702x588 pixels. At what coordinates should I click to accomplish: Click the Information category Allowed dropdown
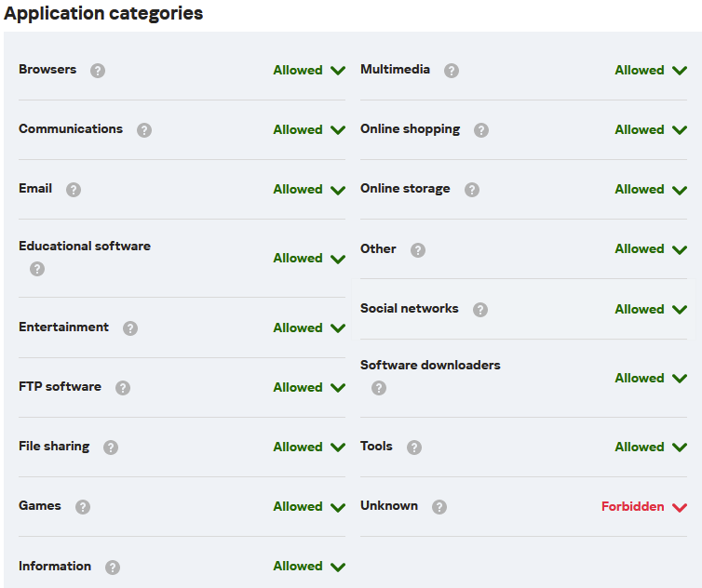(309, 567)
